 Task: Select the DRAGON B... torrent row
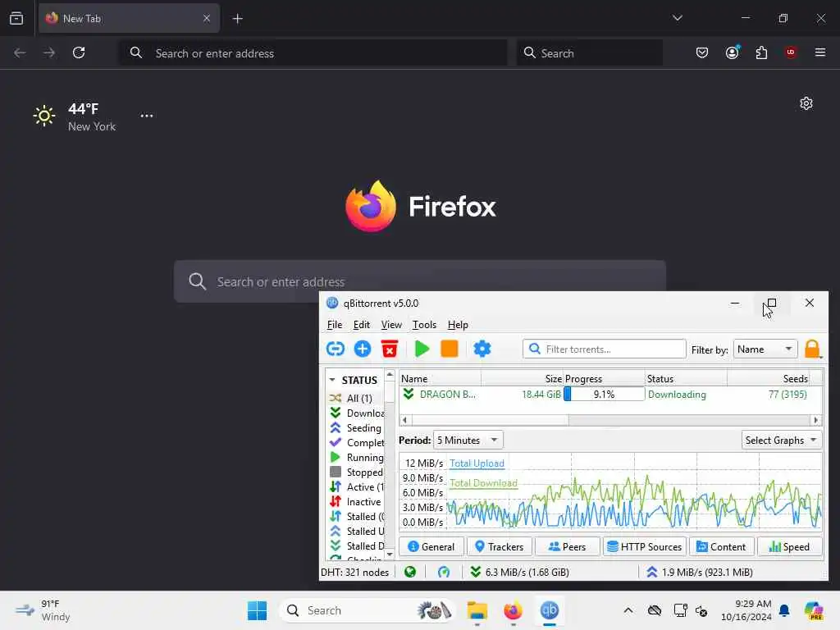pyautogui.click(x=610, y=395)
